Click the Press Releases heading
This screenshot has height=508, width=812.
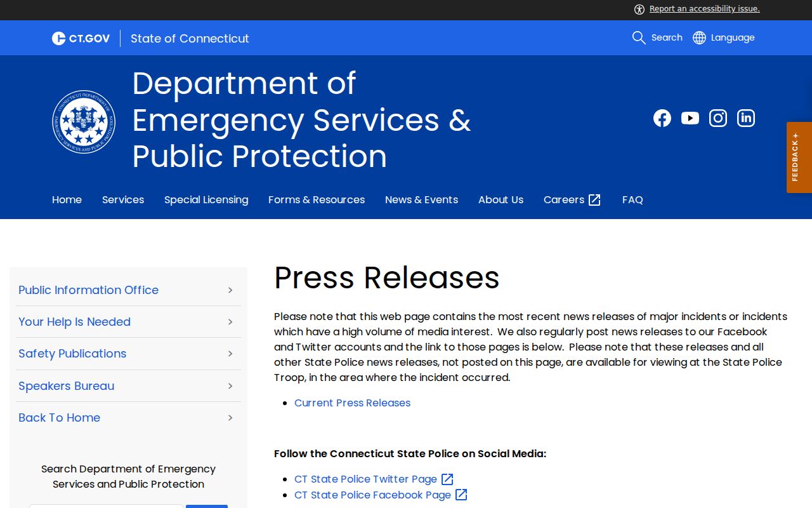click(387, 277)
